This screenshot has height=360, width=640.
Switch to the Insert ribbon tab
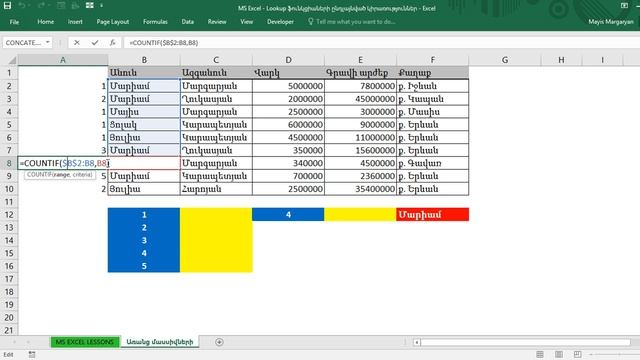(x=75, y=22)
